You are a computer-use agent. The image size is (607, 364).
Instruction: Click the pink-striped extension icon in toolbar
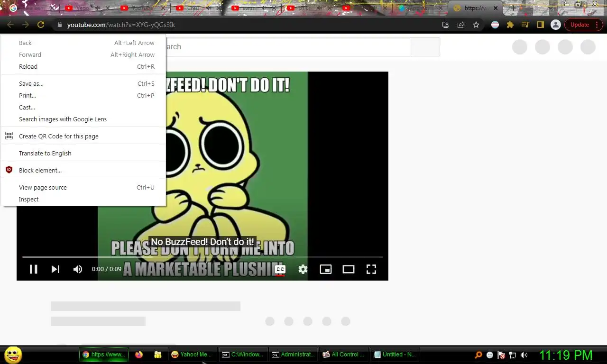(x=495, y=25)
